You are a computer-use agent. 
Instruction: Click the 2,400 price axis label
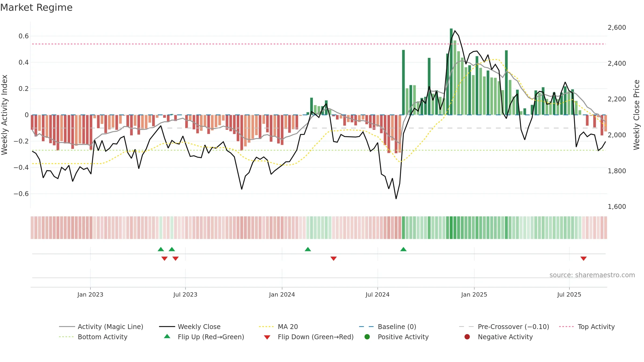[617, 63]
